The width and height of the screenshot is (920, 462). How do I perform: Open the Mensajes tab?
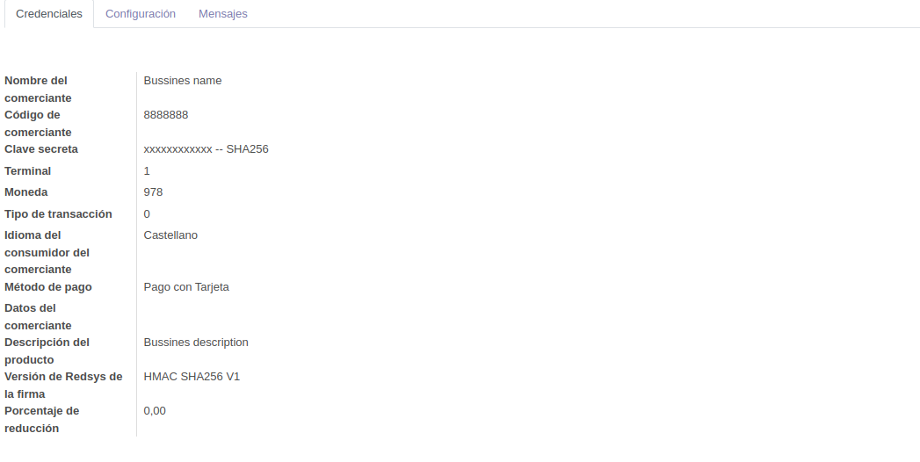[223, 14]
